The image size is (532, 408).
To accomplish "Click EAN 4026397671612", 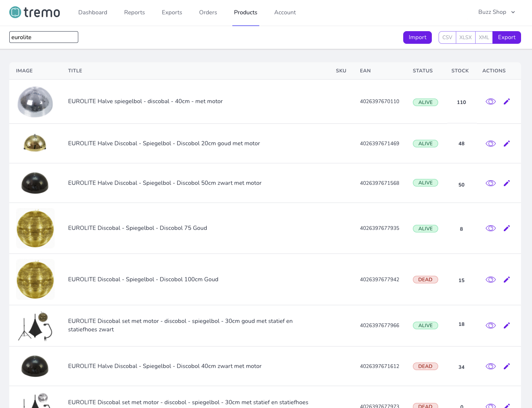I will click(x=380, y=366).
